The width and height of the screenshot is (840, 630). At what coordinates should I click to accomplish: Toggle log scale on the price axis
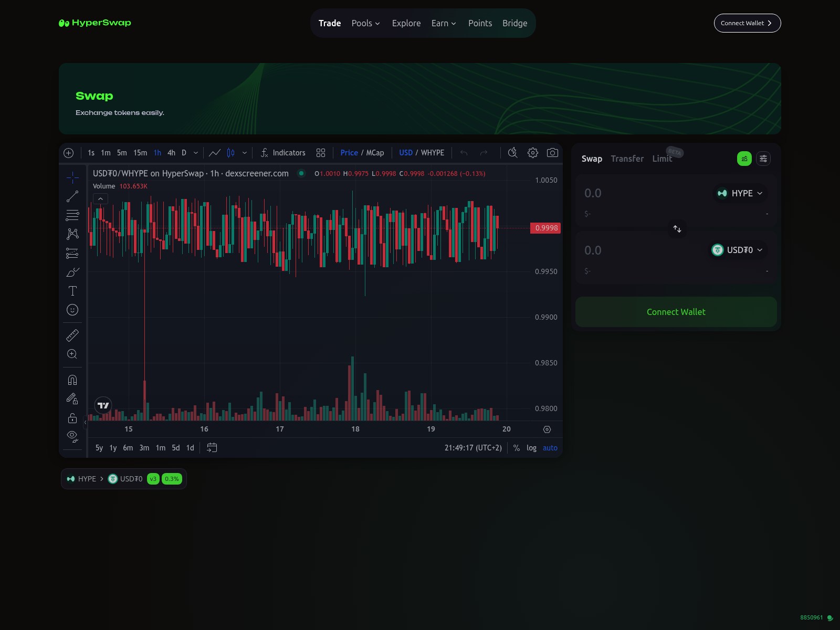[531, 448]
